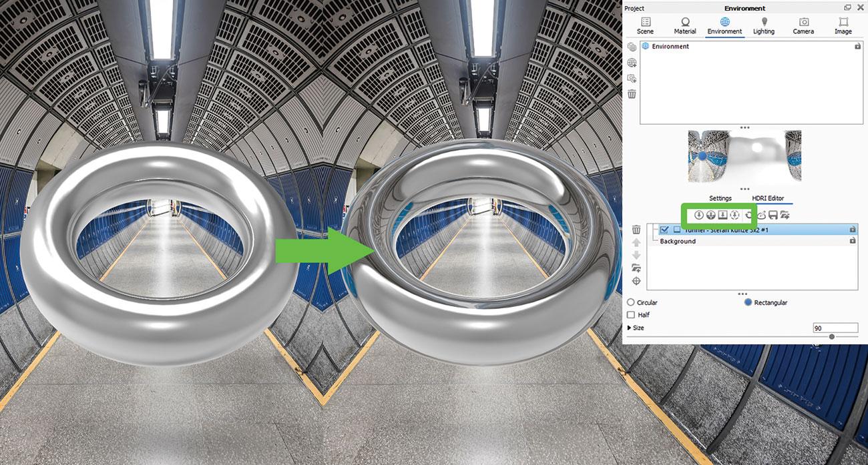Select the Circular pin shape
This screenshot has width=868, height=465.
(x=631, y=302)
